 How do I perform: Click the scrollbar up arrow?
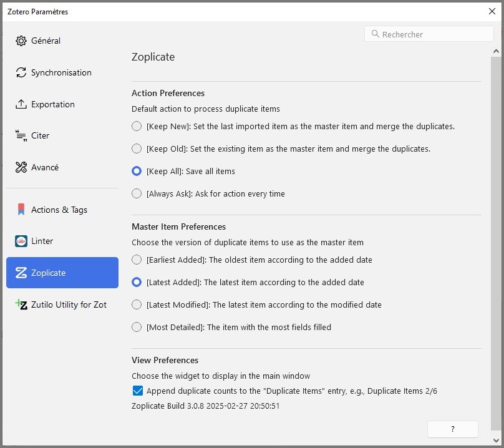click(496, 51)
